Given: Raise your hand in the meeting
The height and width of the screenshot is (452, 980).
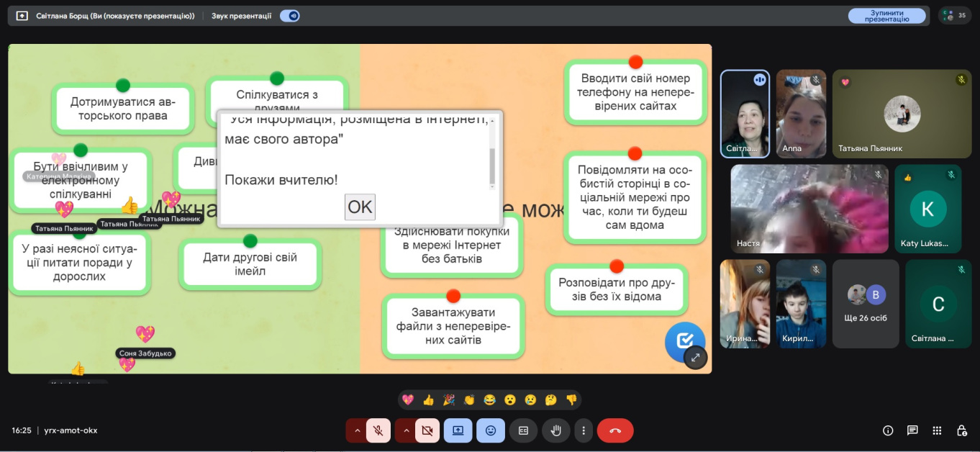Looking at the screenshot, I should (x=556, y=430).
